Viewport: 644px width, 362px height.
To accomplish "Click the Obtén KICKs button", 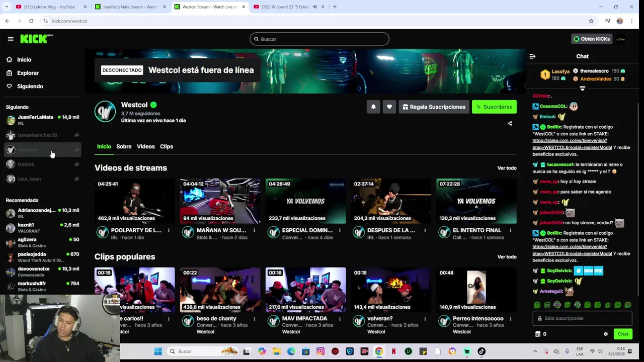I will [592, 39].
